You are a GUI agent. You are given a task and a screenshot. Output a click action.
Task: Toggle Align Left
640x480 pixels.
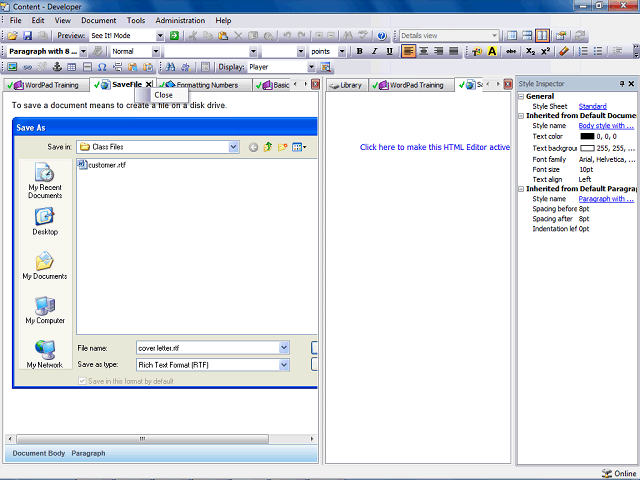click(x=409, y=51)
